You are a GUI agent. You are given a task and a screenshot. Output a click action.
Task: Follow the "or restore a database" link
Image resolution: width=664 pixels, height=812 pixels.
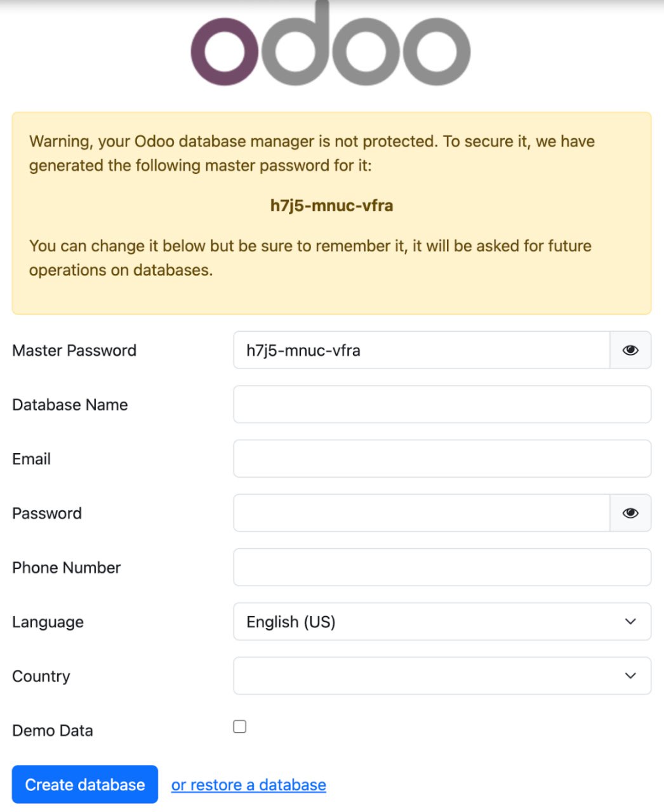(248, 785)
